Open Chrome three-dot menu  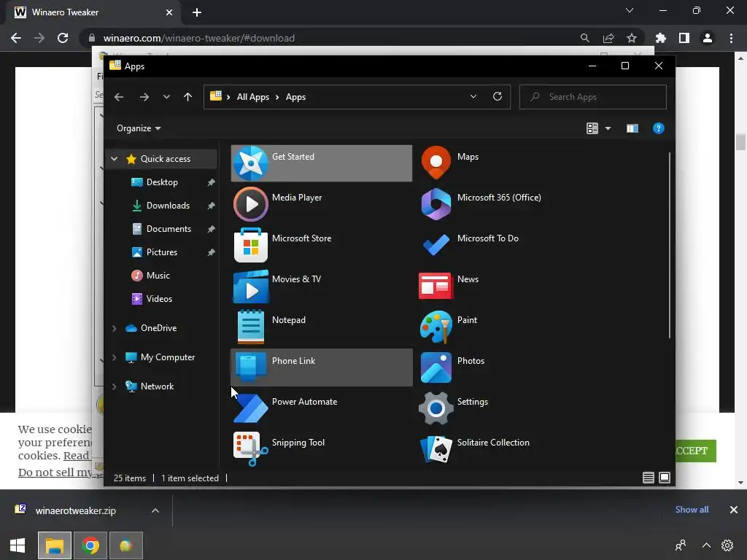tap(731, 38)
